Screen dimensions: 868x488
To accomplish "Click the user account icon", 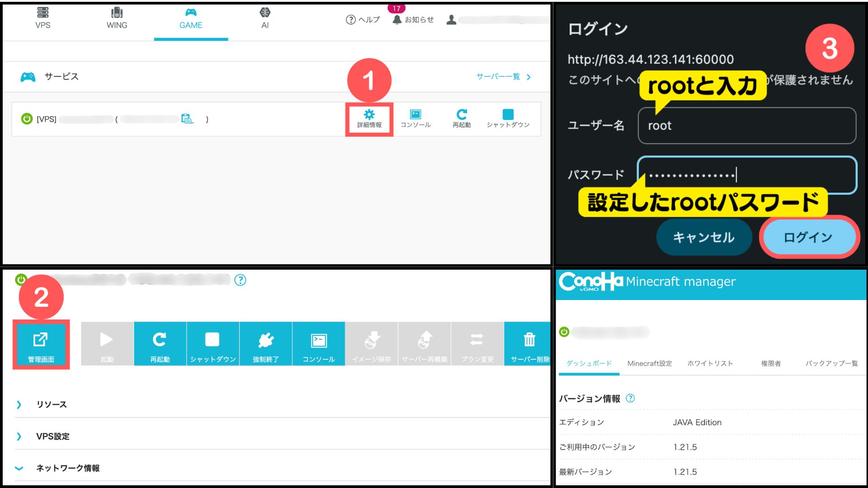I will 451,20.
